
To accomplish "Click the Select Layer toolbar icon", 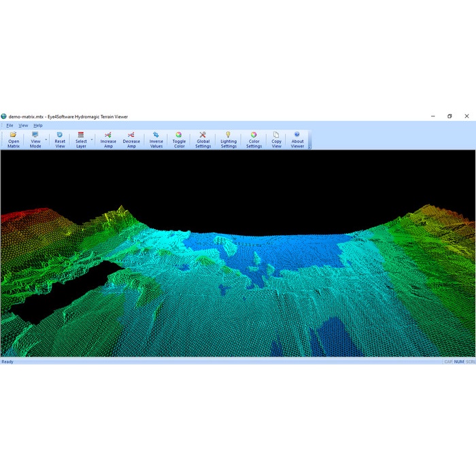I will click(81, 140).
